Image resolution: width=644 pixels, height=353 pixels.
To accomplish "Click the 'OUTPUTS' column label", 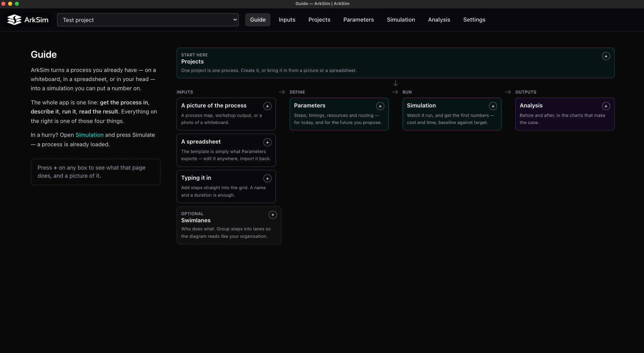I will [525, 92].
